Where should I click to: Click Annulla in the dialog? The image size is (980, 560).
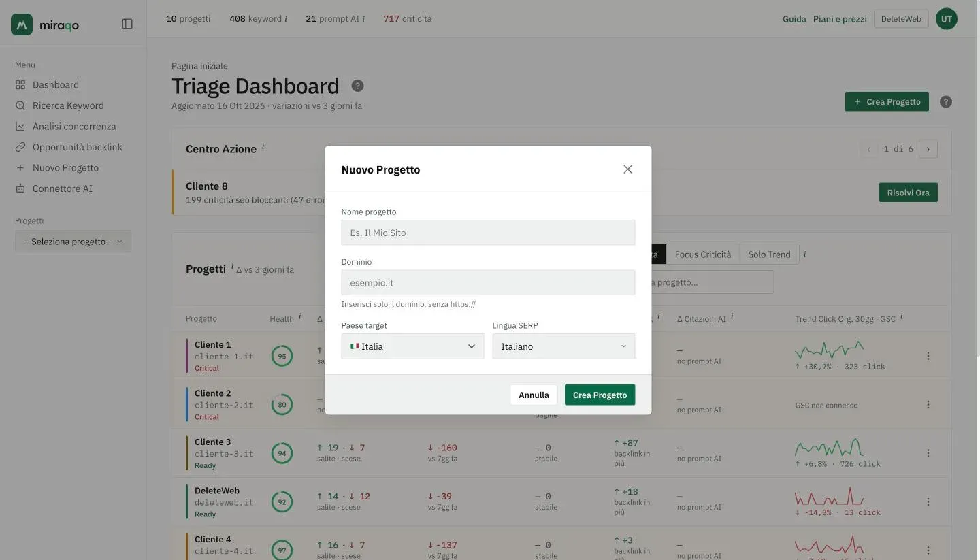pos(534,395)
